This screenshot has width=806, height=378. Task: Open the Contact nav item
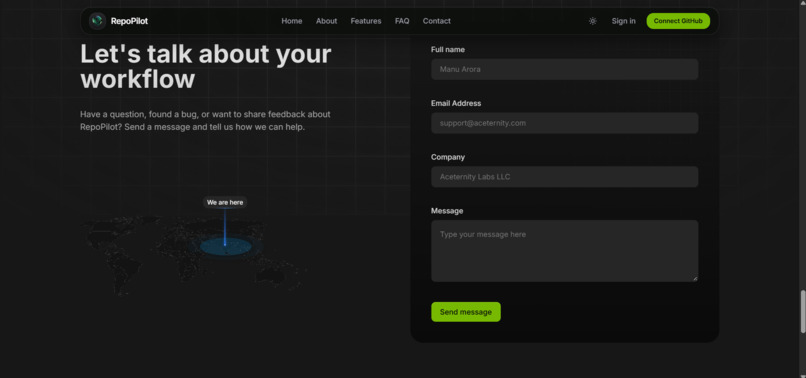tap(436, 21)
